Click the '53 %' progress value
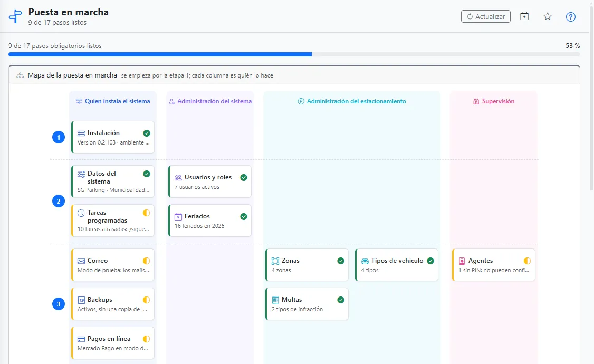Viewport: 594px width, 364px height. (x=573, y=46)
